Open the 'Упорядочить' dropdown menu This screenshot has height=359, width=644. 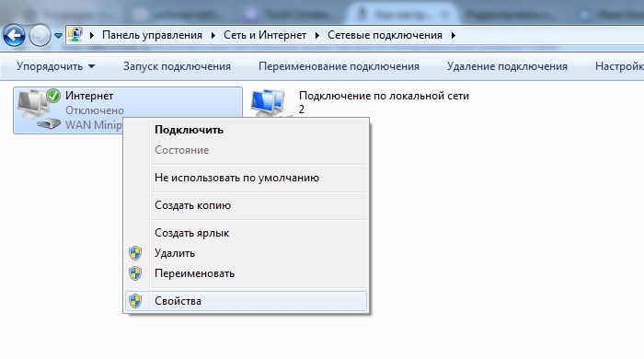tap(55, 66)
